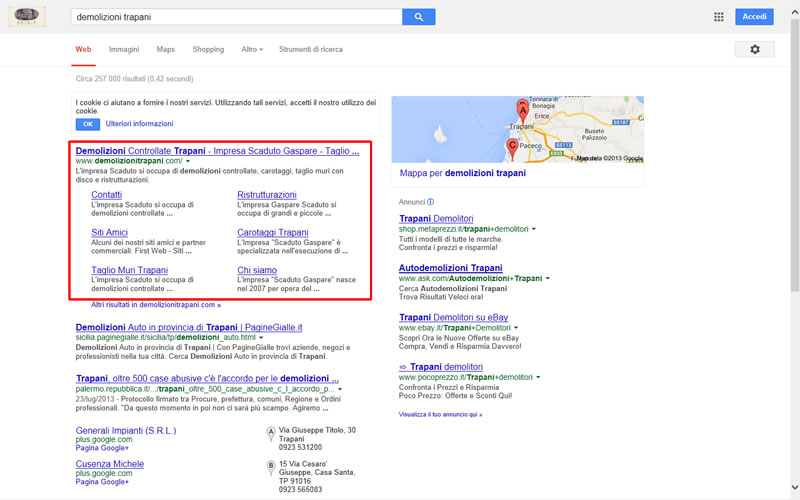Click pin B icon beside Via Cesaro'
This screenshot has height=500, width=800.
click(271, 468)
